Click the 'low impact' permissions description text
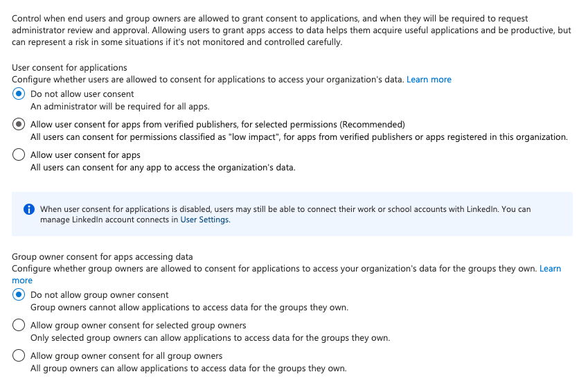This screenshot has height=390, width=588. pos(299,137)
